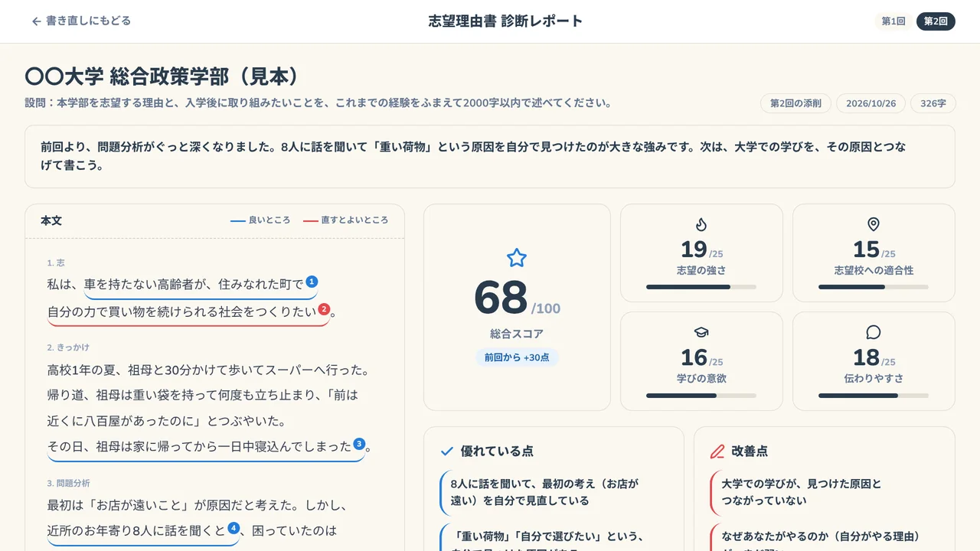Click the section heading 1. 志
This screenshot has width=980, height=551.
pyautogui.click(x=56, y=262)
